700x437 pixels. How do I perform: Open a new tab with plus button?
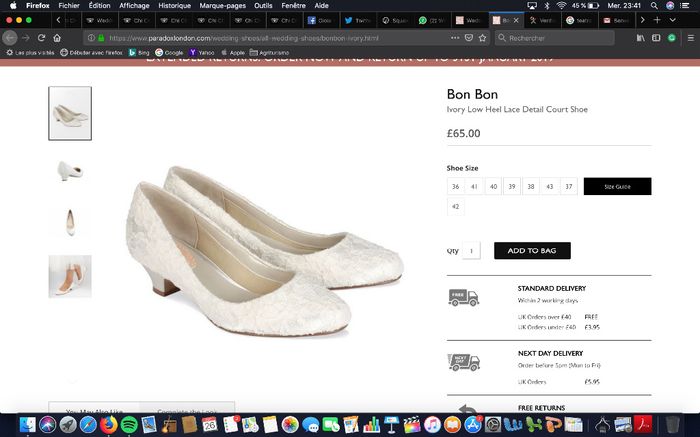coord(656,19)
